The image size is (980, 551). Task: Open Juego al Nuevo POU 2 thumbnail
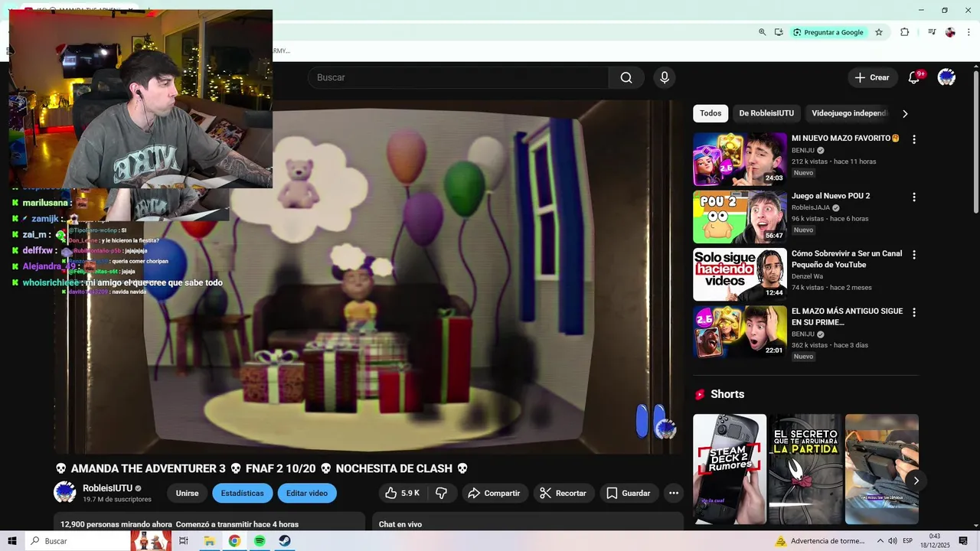(740, 217)
